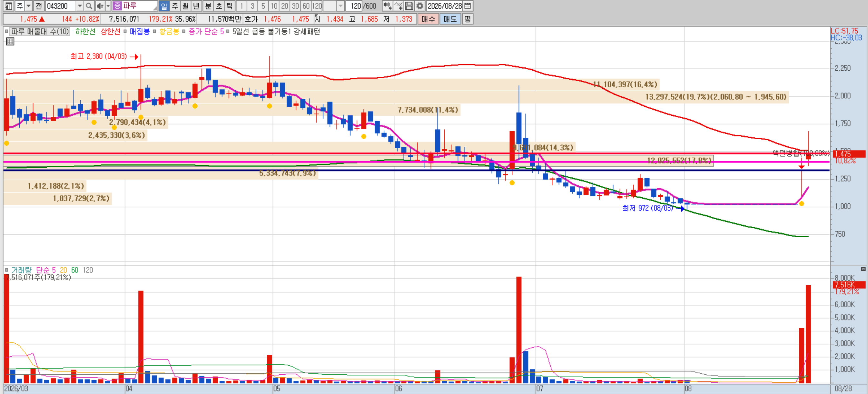Select the 30 interval button
This screenshot has height=394, width=868.
click(x=295, y=6)
